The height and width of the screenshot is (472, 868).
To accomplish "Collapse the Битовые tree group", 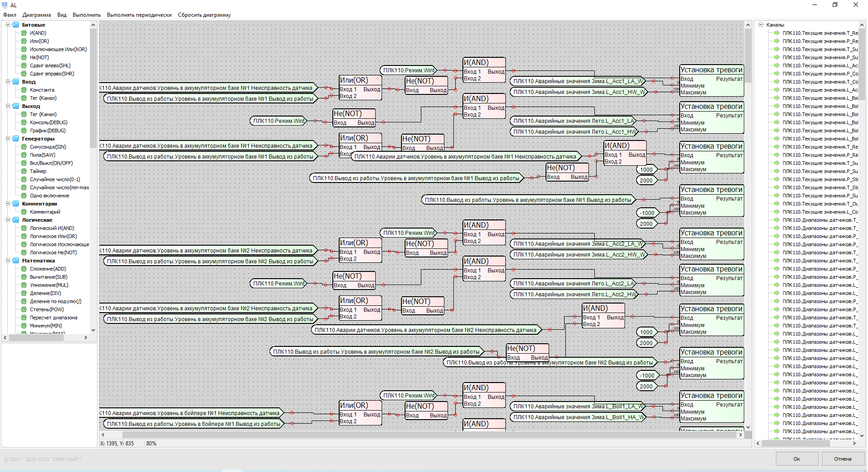I will [x=8, y=25].
